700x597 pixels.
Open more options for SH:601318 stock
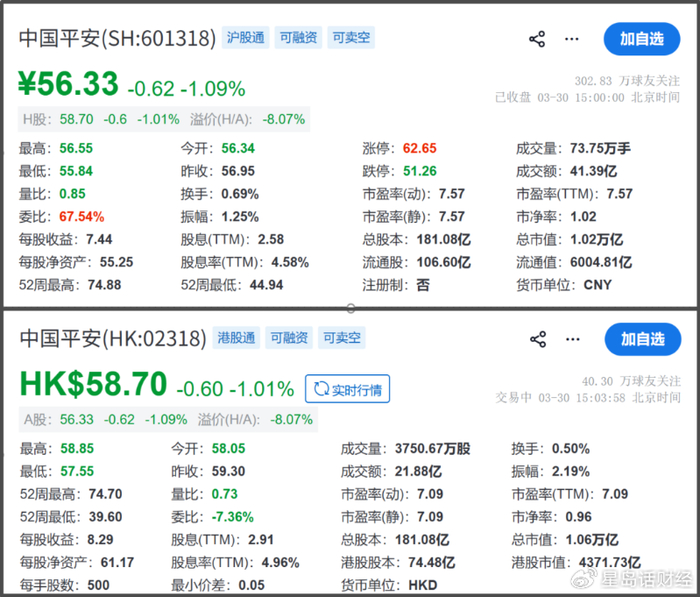[571, 39]
